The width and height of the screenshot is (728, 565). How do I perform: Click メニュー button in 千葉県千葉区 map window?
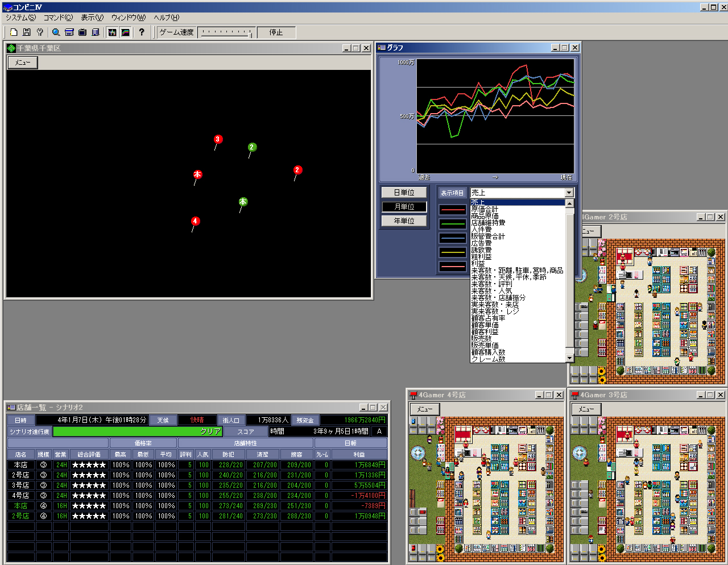click(23, 63)
